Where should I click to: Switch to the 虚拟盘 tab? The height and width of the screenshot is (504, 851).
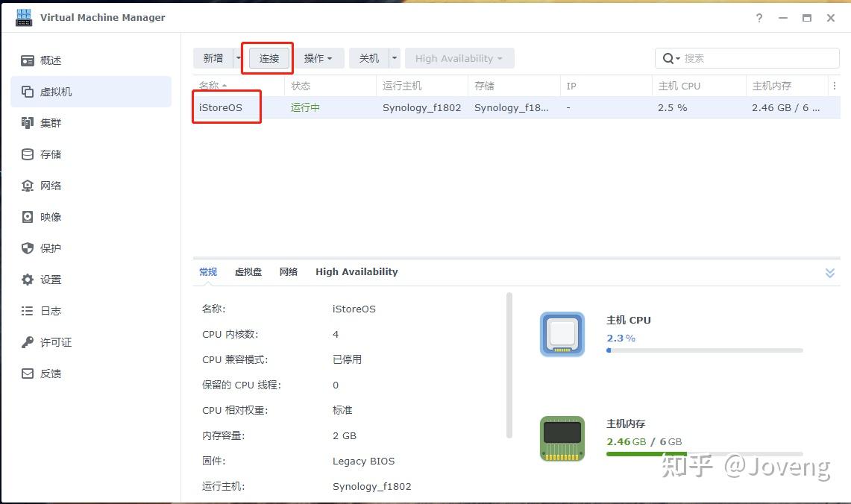click(x=248, y=272)
